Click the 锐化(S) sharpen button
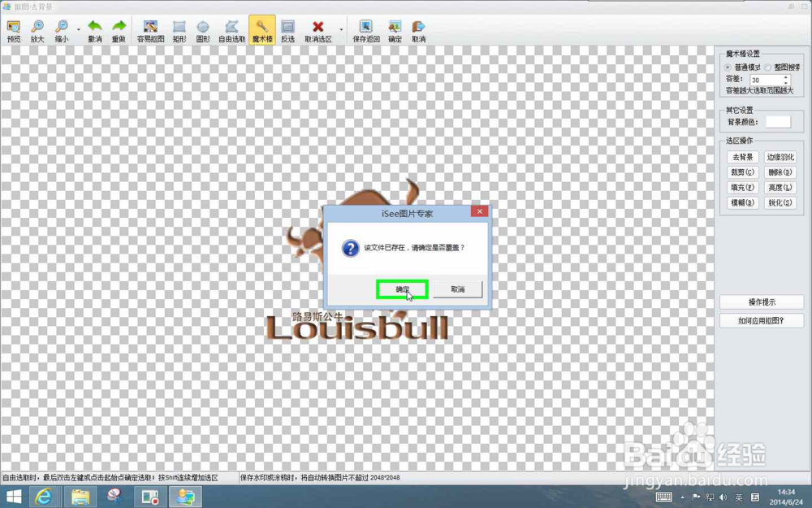Viewport: 812px width, 508px height. click(780, 202)
